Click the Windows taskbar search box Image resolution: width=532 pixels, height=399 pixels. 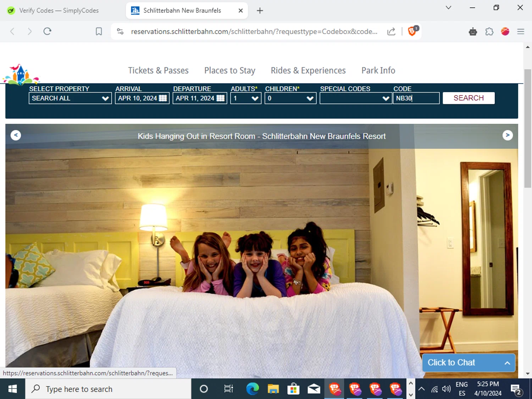pyautogui.click(x=108, y=389)
